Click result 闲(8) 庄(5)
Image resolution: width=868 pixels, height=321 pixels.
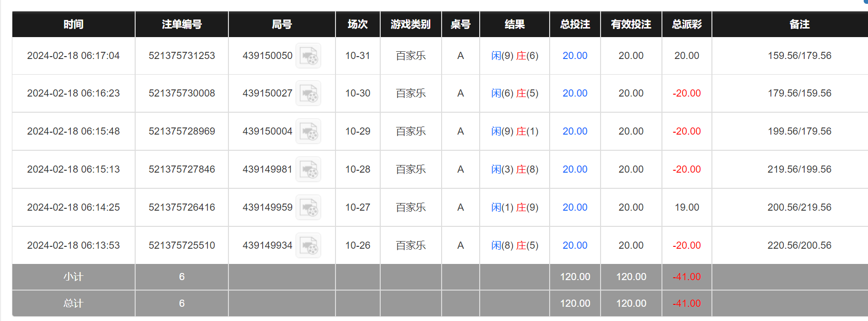click(515, 245)
